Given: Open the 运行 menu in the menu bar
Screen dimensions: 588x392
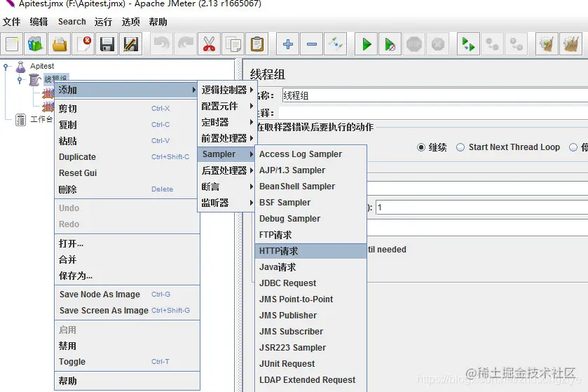Looking at the screenshot, I should 103,22.
